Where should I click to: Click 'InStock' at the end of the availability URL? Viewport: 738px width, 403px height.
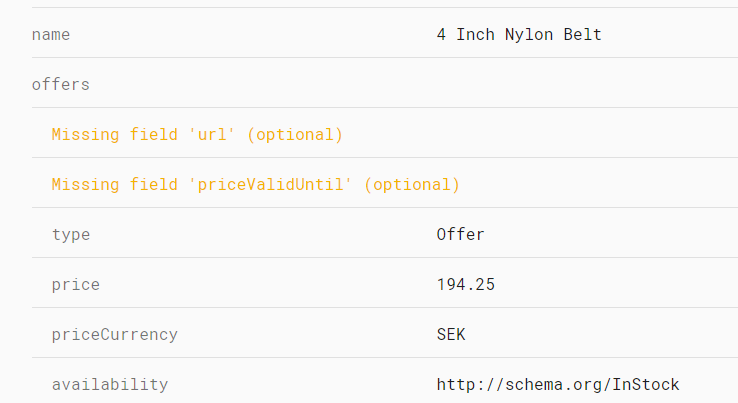[x=646, y=385]
